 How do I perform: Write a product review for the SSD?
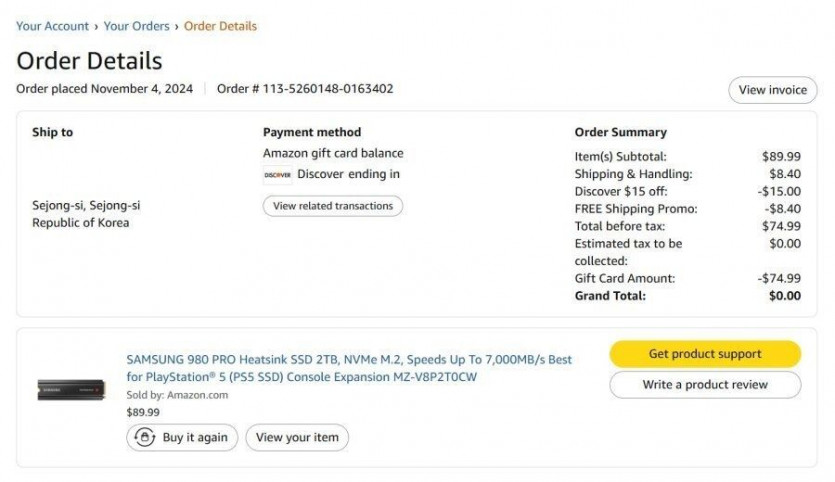click(x=705, y=385)
